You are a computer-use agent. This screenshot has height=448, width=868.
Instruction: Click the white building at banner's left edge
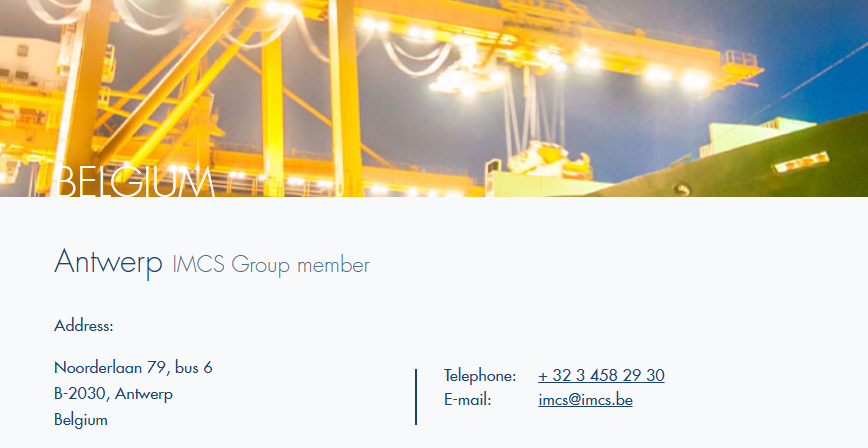click(28, 62)
